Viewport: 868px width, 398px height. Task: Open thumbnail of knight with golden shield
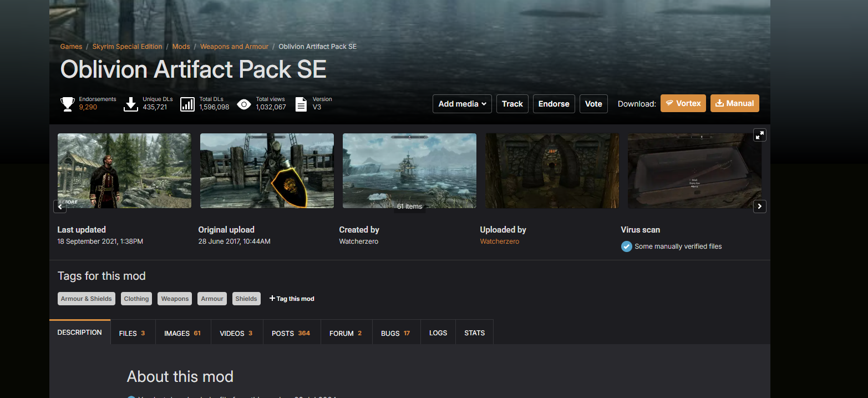tap(267, 170)
